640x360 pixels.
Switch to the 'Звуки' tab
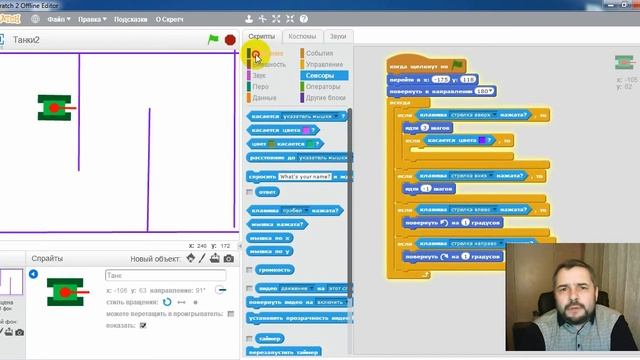coord(338,36)
